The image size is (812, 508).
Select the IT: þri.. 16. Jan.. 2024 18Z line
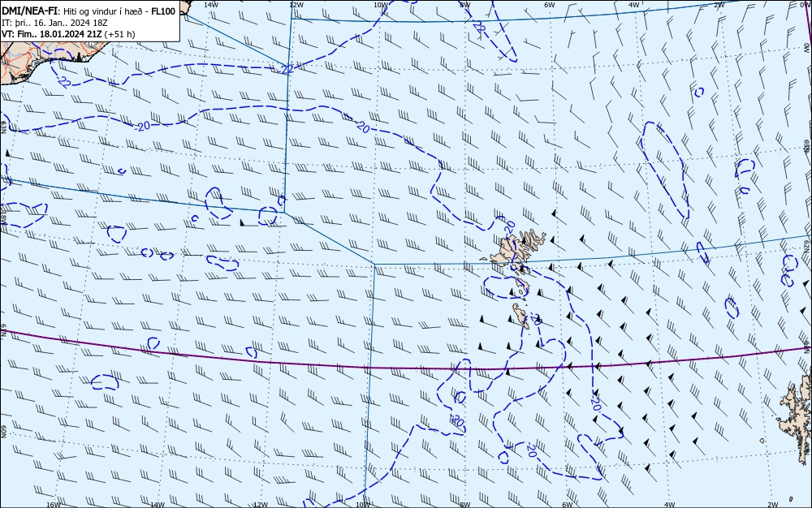(54, 23)
